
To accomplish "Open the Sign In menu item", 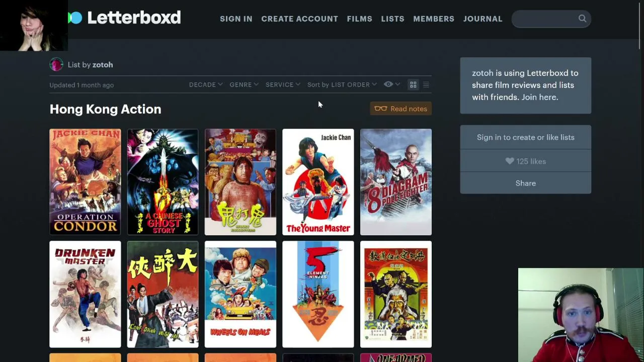I will pos(236,19).
